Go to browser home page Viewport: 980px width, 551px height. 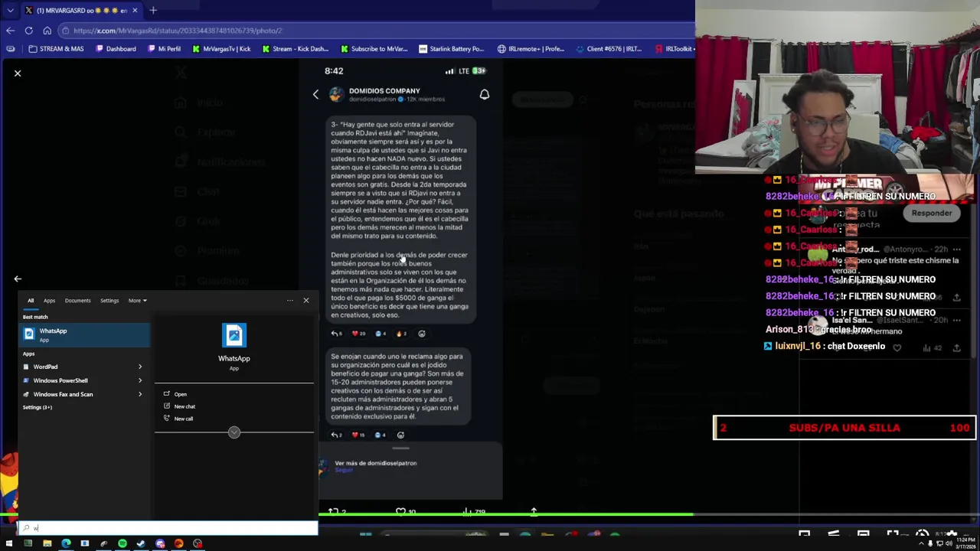pyautogui.click(x=47, y=31)
